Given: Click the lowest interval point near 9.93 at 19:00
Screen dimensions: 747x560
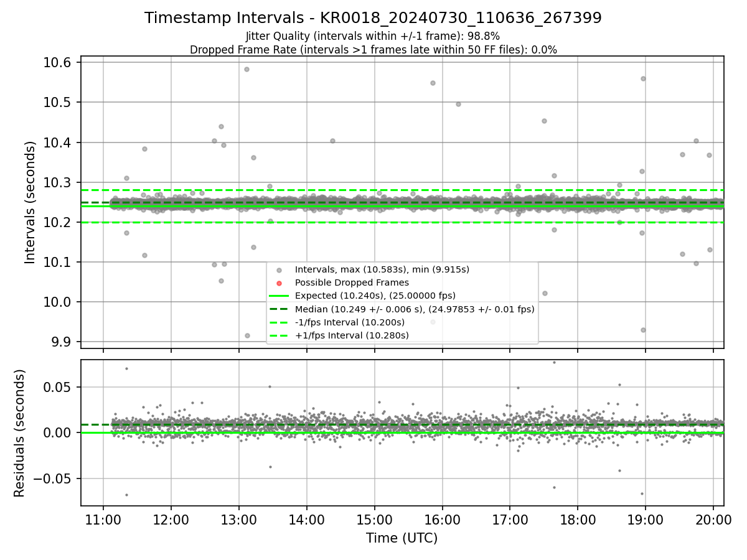Looking at the screenshot, I should point(643,330).
